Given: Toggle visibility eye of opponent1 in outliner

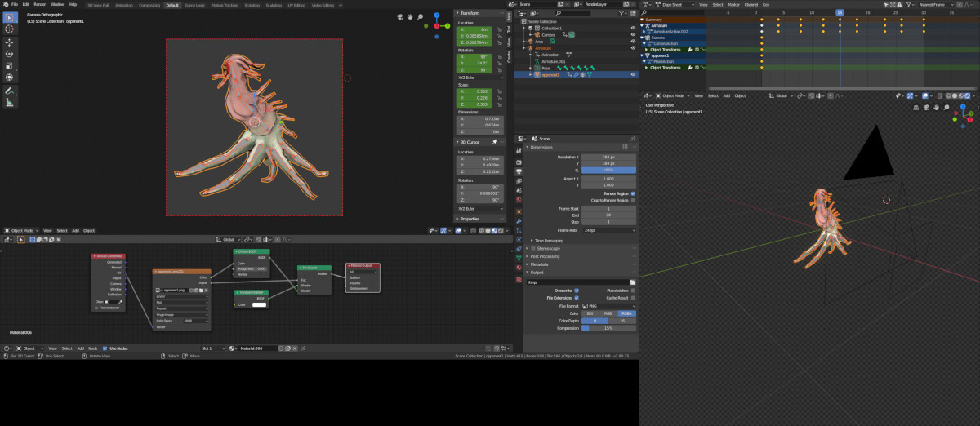Looking at the screenshot, I should (633, 74).
